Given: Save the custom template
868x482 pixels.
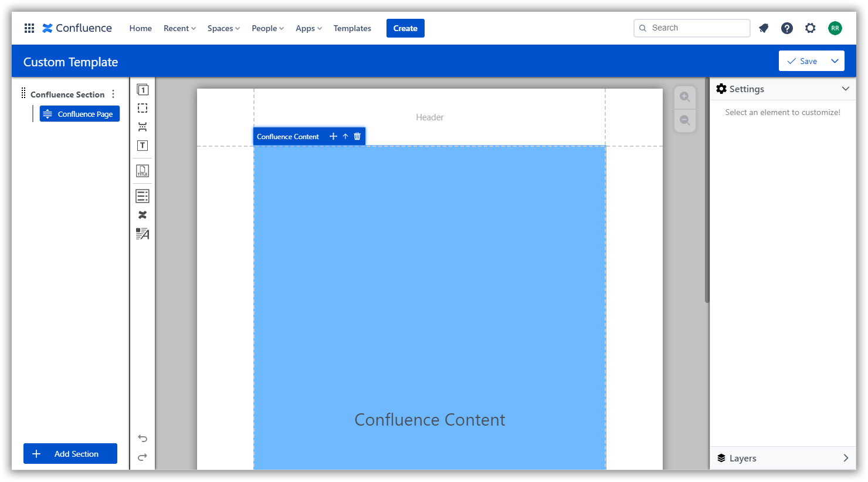Looking at the screenshot, I should point(802,61).
